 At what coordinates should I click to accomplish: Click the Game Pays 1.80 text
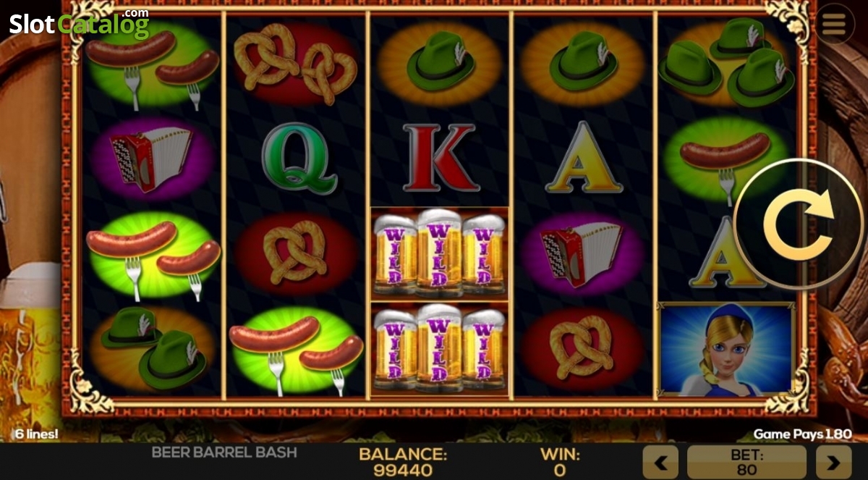(x=802, y=434)
